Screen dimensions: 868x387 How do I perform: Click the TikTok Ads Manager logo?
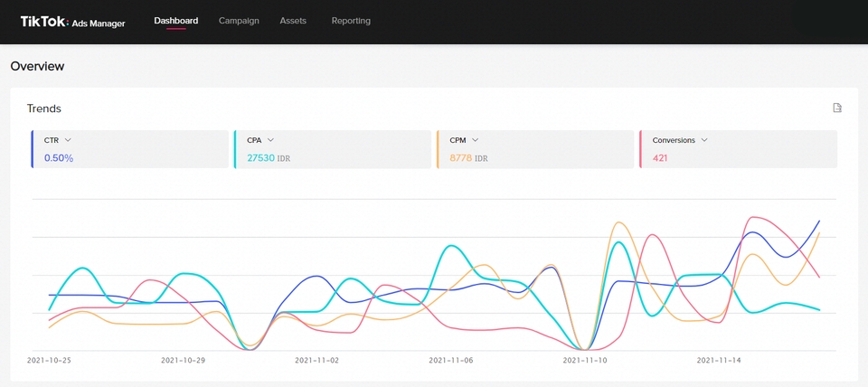point(72,22)
